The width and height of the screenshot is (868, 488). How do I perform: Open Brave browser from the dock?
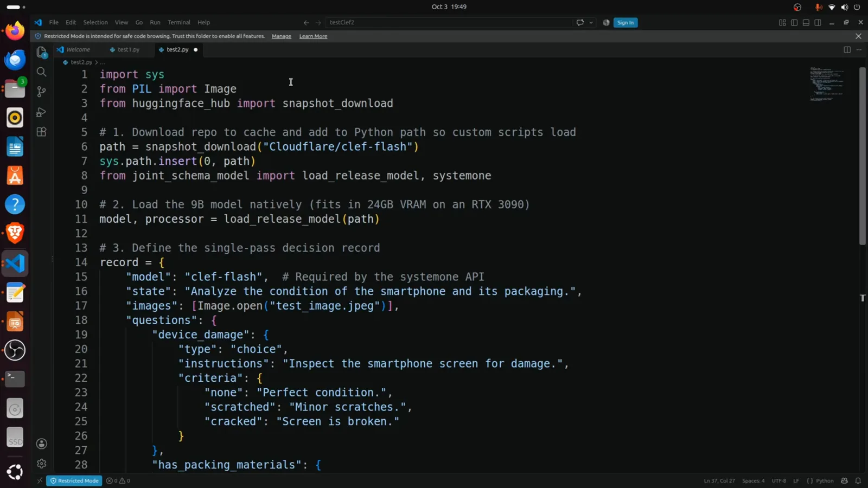coord(15,233)
